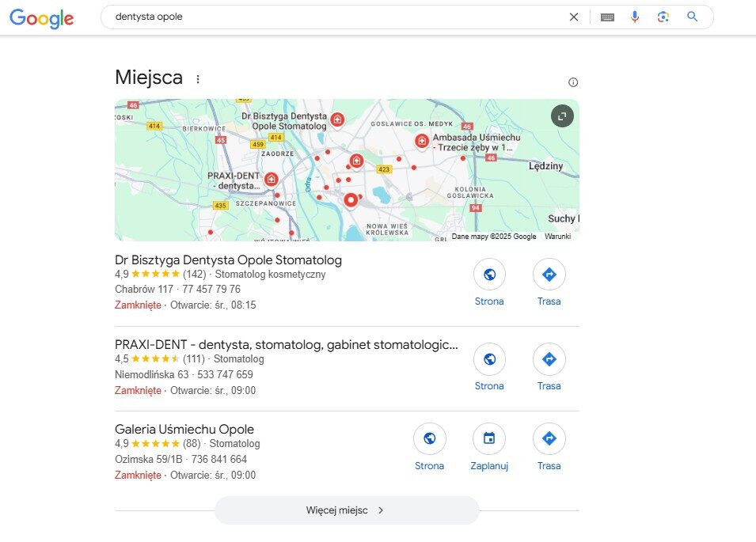Select the Dr Bisztyga pin on the map
756x542 pixels.
point(337,119)
